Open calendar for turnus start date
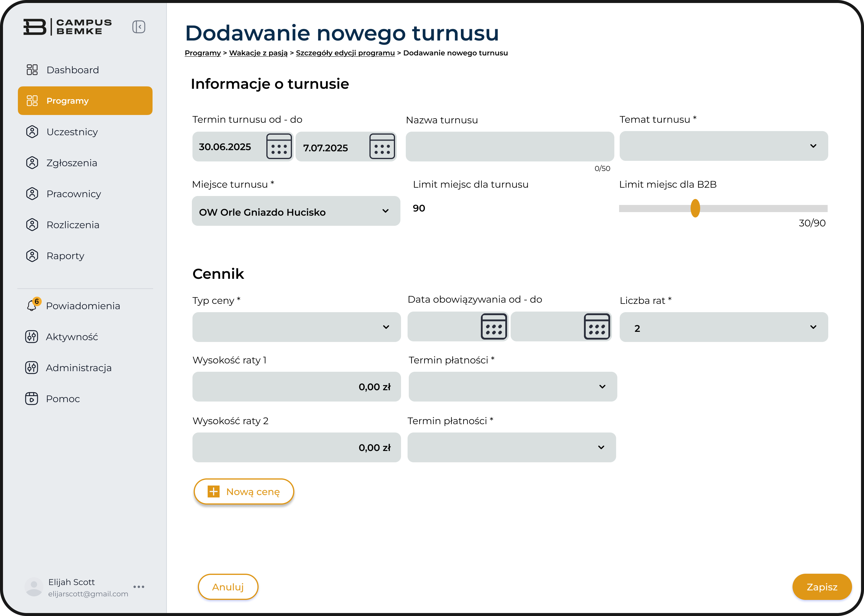 (x=279, y=147)
